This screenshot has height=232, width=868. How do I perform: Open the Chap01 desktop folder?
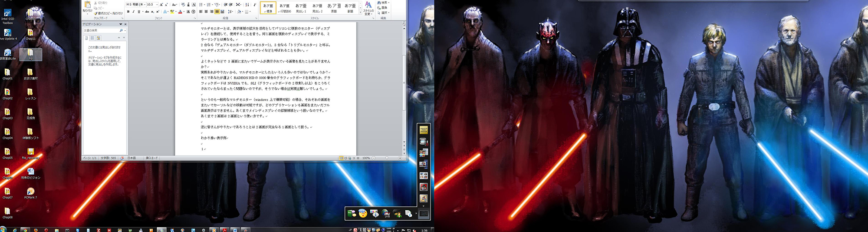(7, 74)
